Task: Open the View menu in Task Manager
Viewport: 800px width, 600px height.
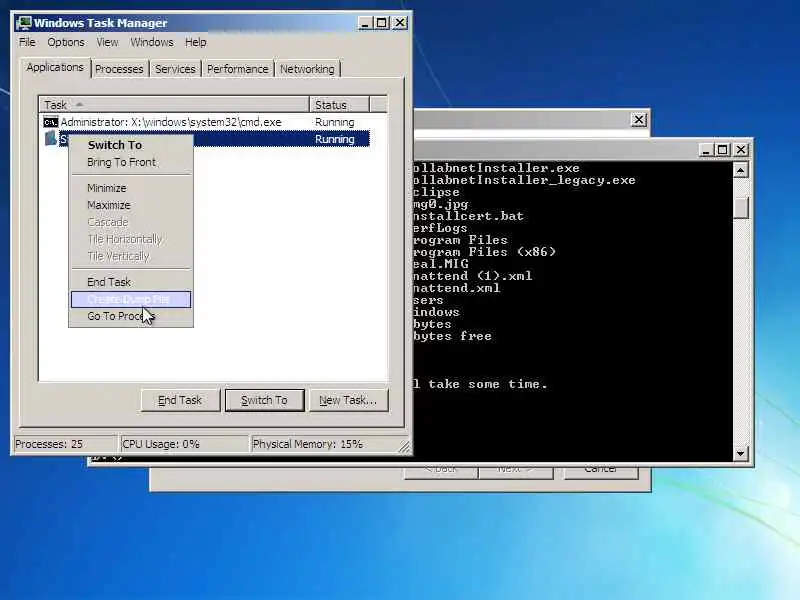Action: pyautogui.click(x=107, y=42)
